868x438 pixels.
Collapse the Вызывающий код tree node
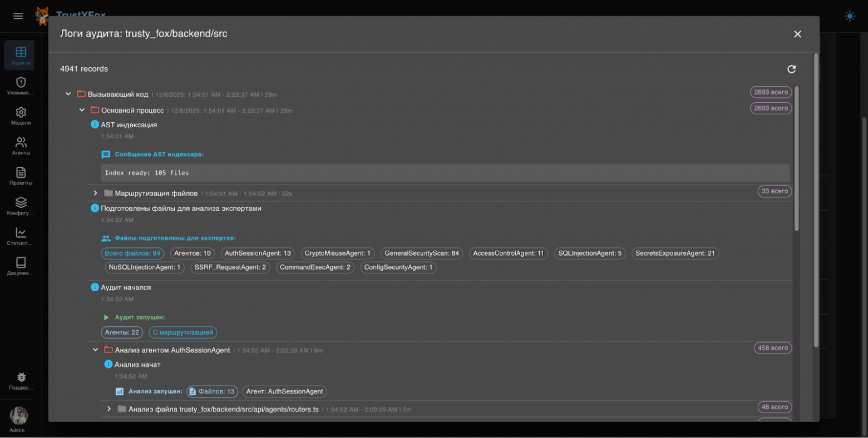click(68, 93)
